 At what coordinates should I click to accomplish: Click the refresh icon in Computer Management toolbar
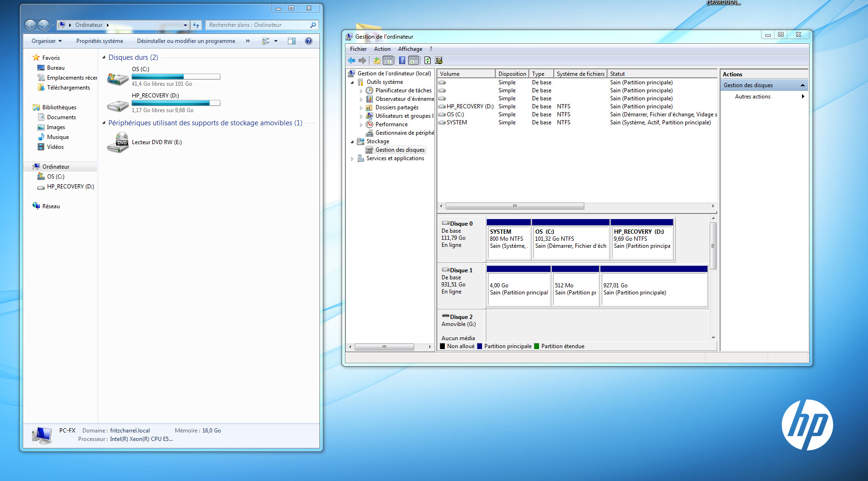tap(427, 60)
